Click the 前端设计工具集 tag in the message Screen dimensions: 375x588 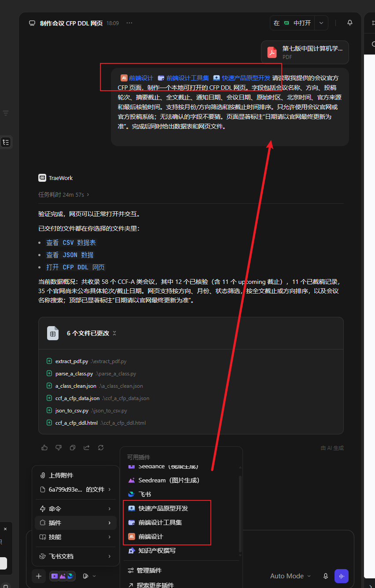tap(183, 78)
